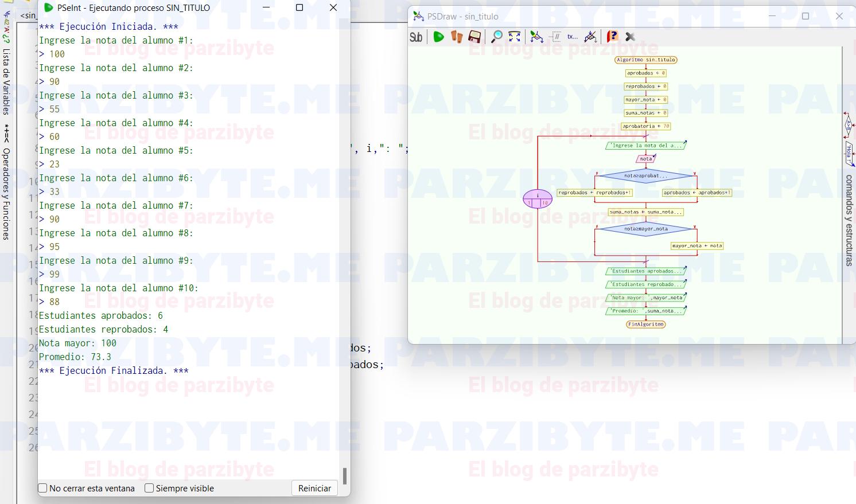Open PSDraw help with the question mark icon
This screenshot has height=504, width=856.
click(x=612, y=37)
